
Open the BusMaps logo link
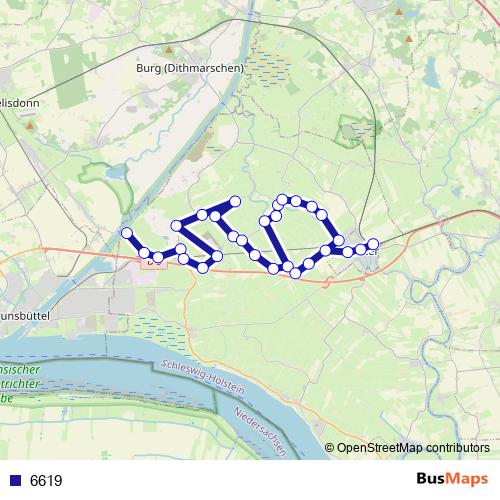coord(452,479)
